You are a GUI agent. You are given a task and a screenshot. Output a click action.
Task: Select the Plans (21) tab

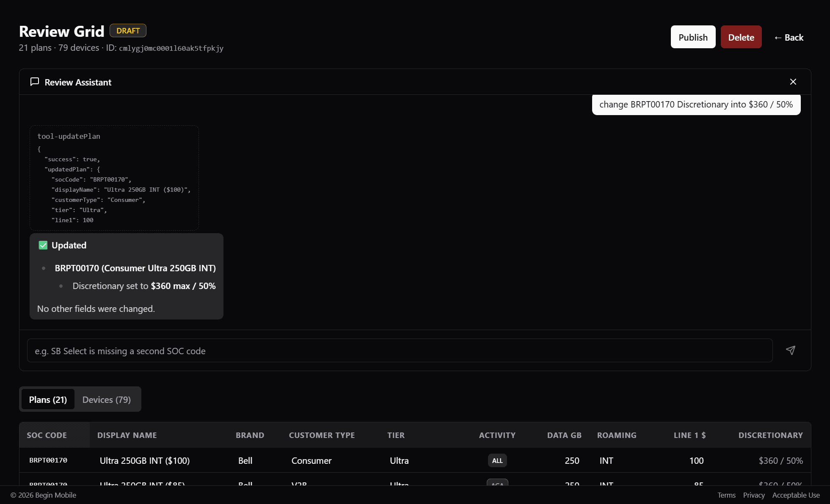click(48, 399)
